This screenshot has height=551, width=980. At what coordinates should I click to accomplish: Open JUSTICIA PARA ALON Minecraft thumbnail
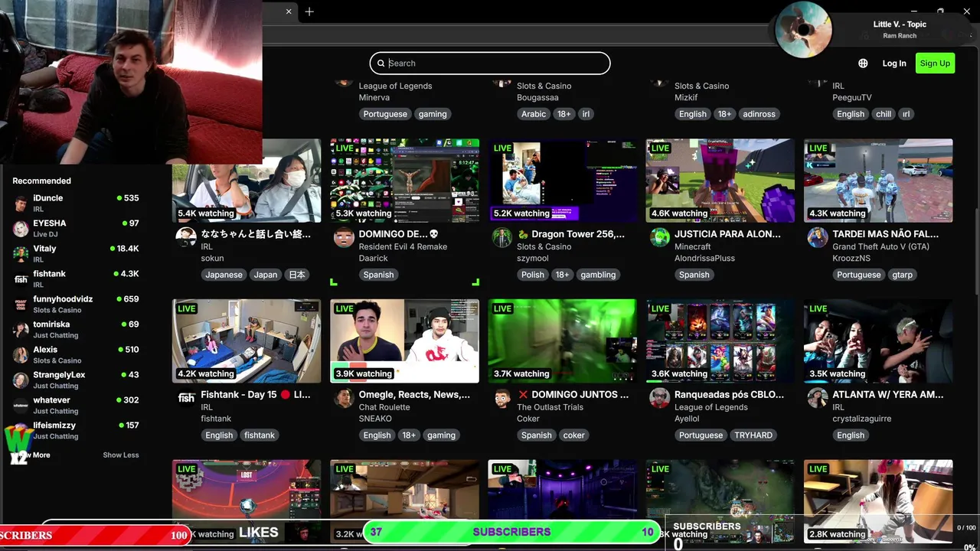click(720, 181)
